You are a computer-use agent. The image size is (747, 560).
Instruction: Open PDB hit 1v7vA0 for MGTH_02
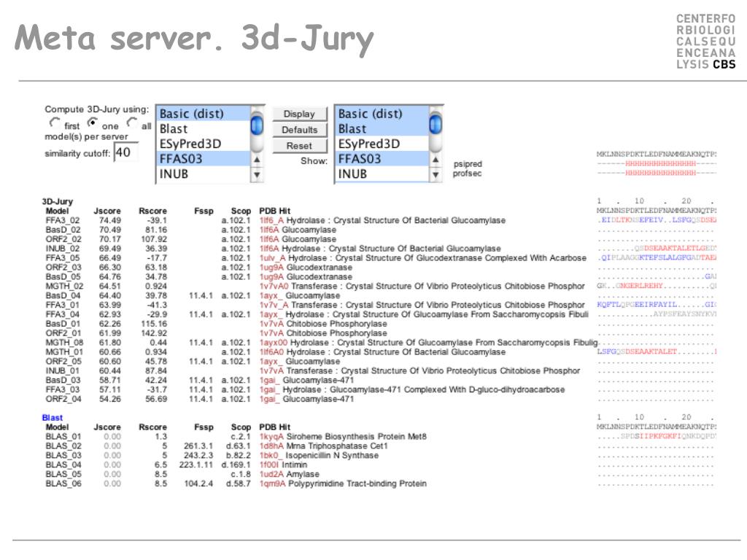pyautogui.click(x=274, y=286)
